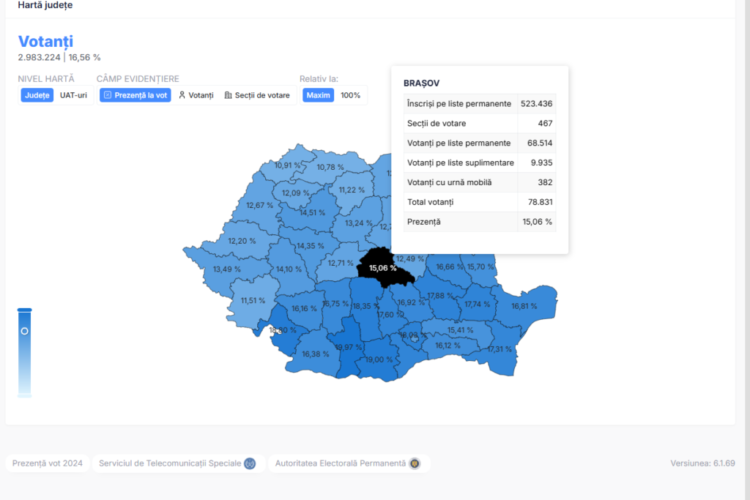Select the county showing 15,70 %
Screen dimensions: 750x500
[481, 267]
